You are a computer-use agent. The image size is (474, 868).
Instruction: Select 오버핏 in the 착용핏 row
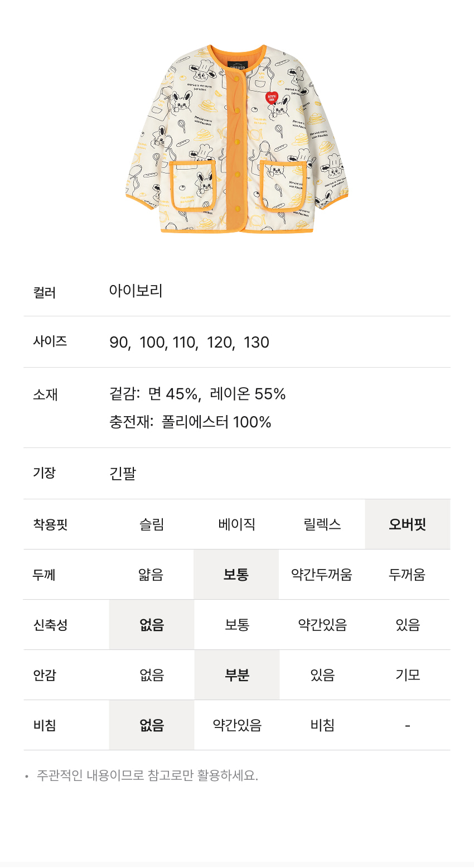pyautogui.click(x=408, y=524)
